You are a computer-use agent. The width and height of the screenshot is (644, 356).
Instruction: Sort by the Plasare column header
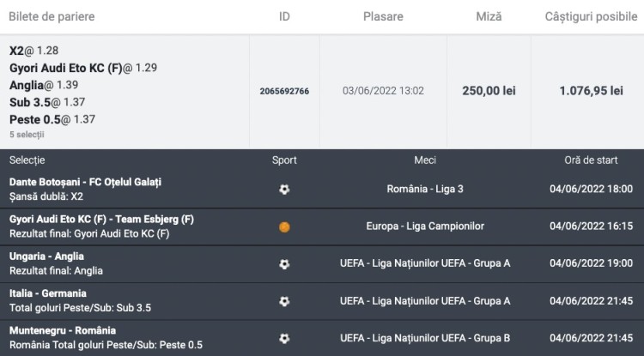coord(382,17)
